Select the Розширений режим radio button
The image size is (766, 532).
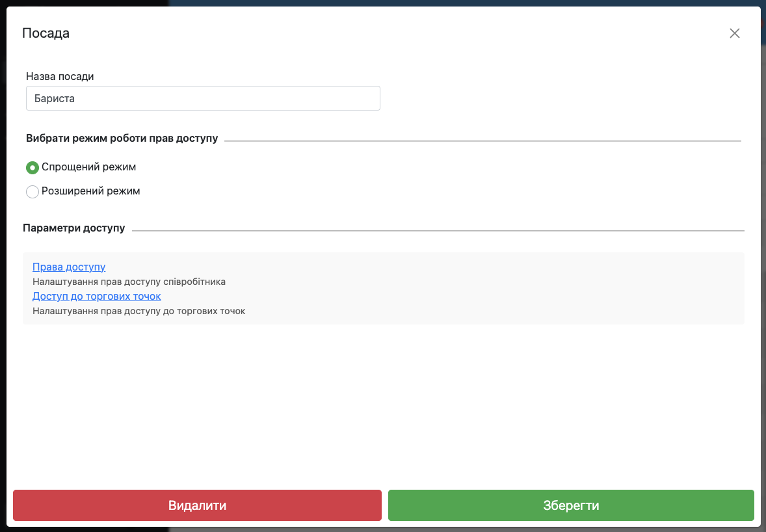click(32, 192)
